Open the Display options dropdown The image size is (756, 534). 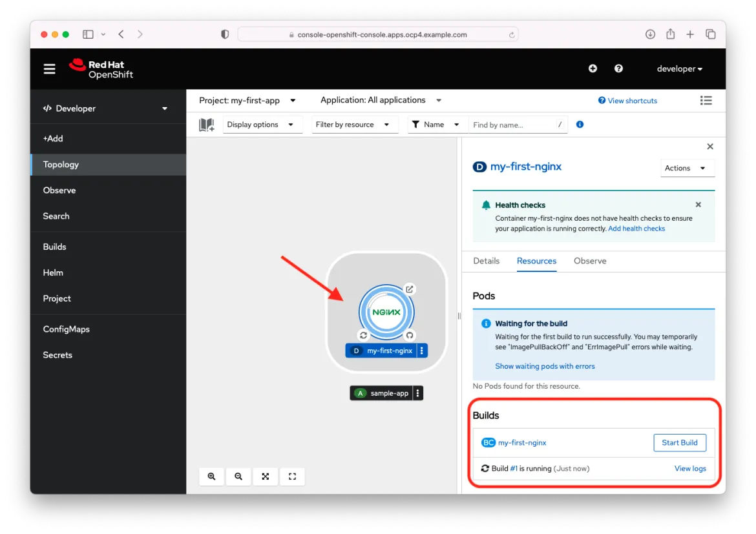pyautogui.click(x=262, y=124)
